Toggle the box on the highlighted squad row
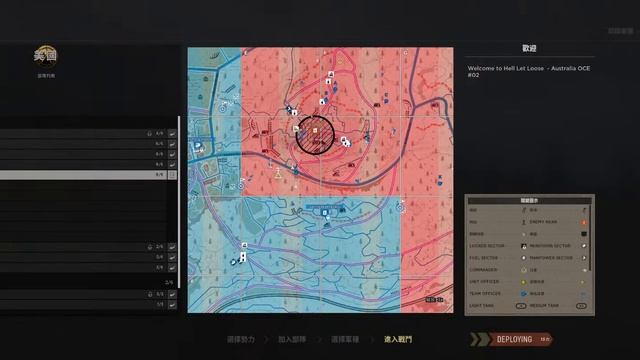Viewport: 640px width, 360px height. tap(172, 175)
